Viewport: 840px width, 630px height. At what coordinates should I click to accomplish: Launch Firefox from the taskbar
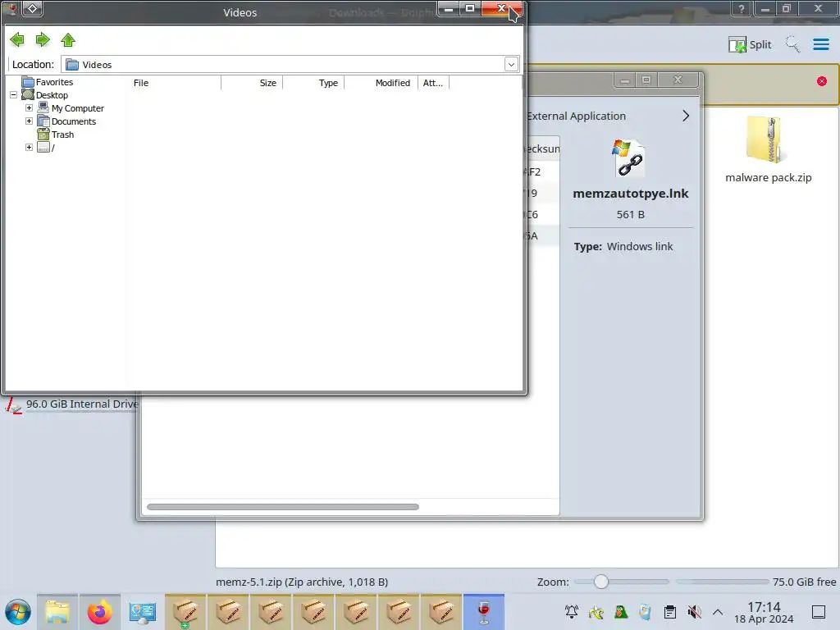(99, 612)
